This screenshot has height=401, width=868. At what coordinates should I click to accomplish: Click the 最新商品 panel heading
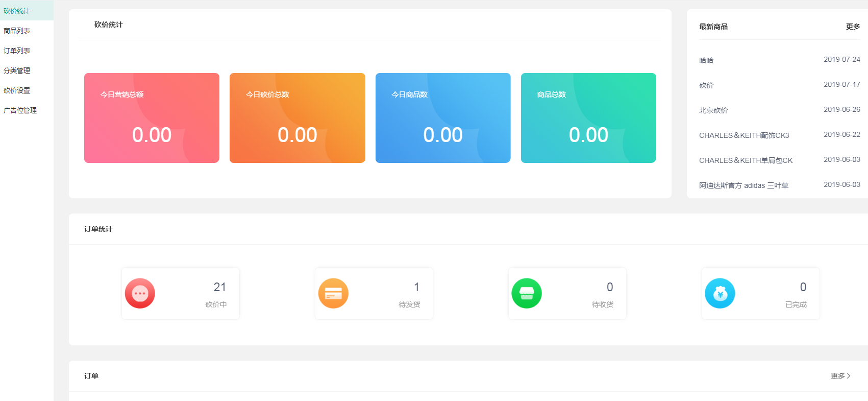[x=713, y=27]
